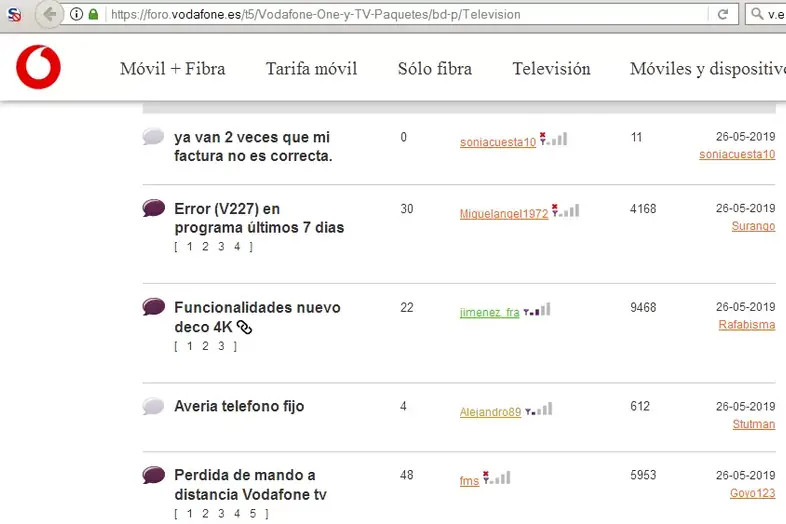Go to page 2 of 'Error (V227)' thread
Image resolution: width=786 pixels, height=524 pixels.
pyautogui.click(x=205, y=247)
